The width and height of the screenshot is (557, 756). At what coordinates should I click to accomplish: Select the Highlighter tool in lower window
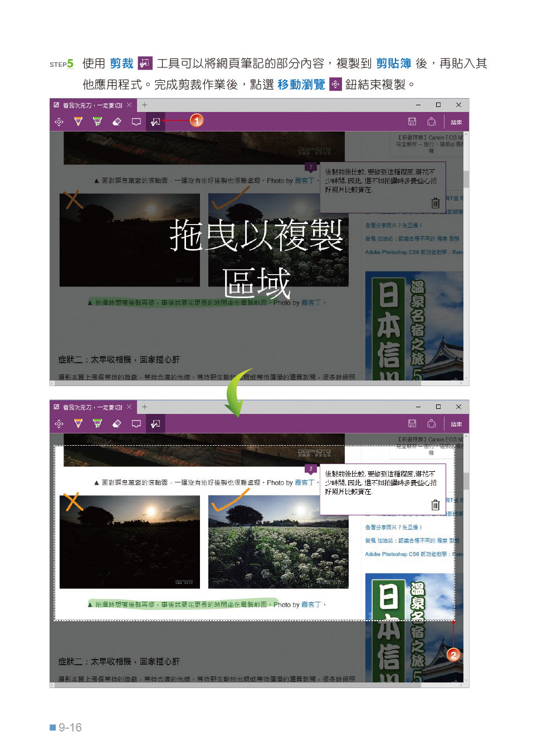(x=97, y=423)
